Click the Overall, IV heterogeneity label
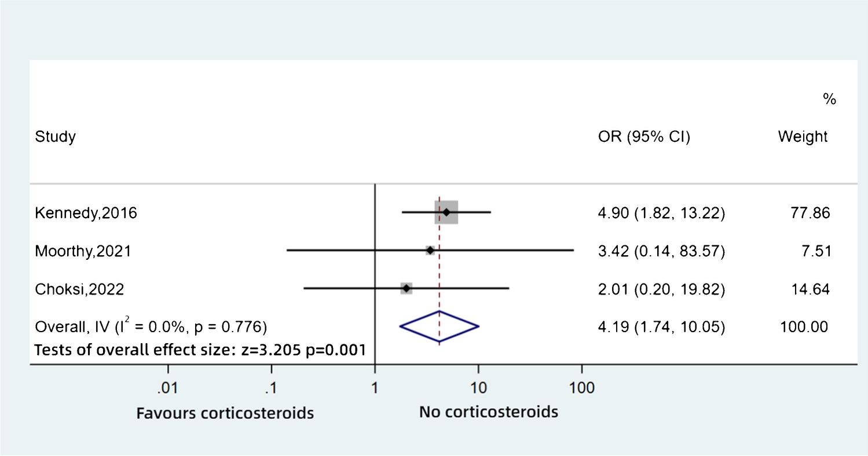Viewport: 868px width, 456px height. pyautogui.click(x=151, y=328)
